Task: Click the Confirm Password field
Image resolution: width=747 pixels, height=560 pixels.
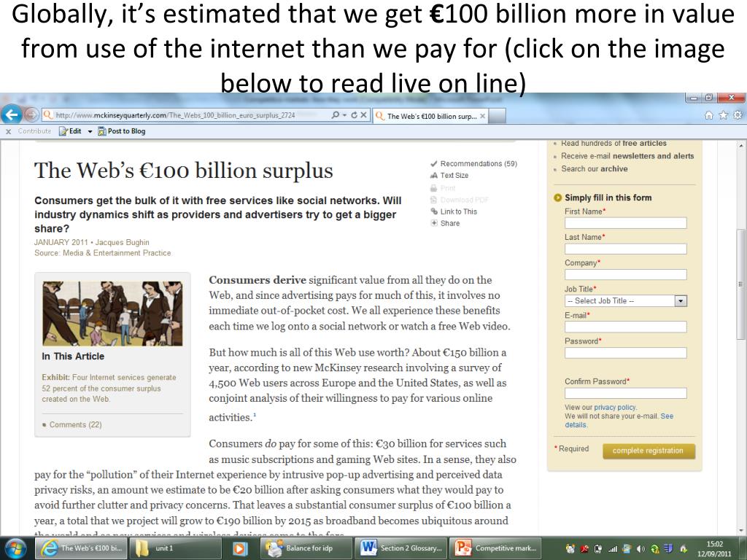Action: (x=625, y=393)
